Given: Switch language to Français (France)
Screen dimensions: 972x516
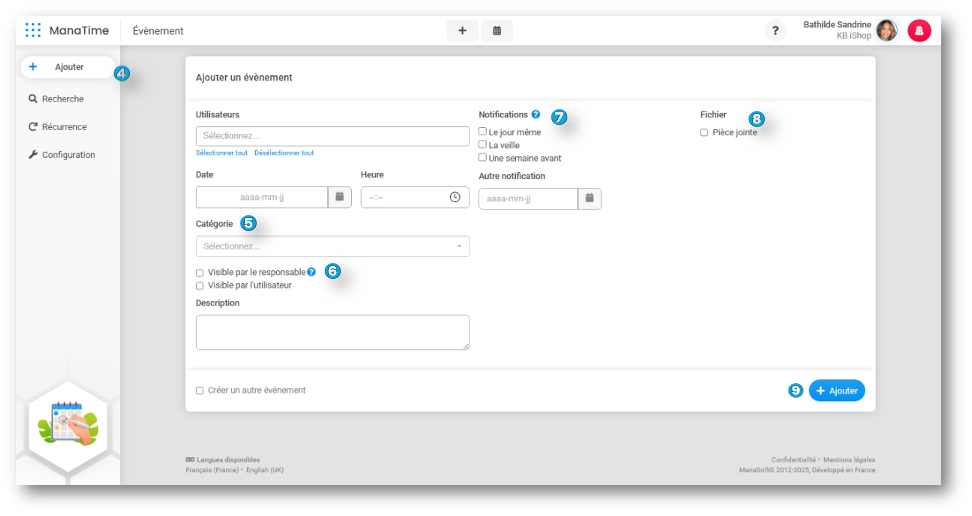Looking at the screenshot, I should [x=212, y=470].
